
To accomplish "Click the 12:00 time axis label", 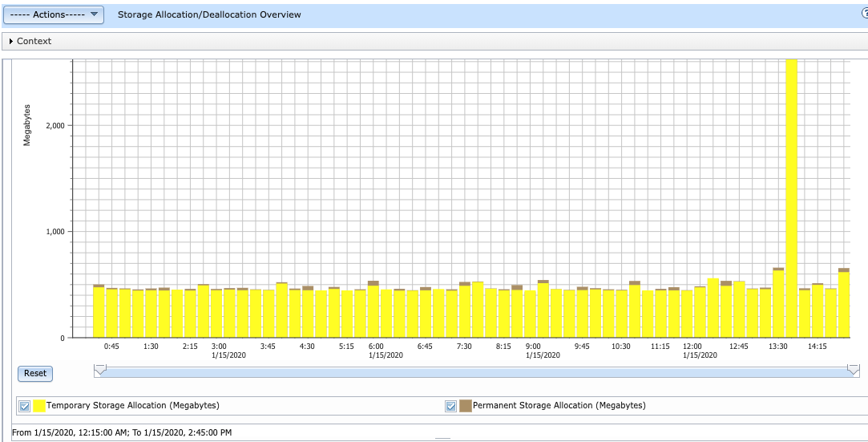I will (x=692, y=347).
